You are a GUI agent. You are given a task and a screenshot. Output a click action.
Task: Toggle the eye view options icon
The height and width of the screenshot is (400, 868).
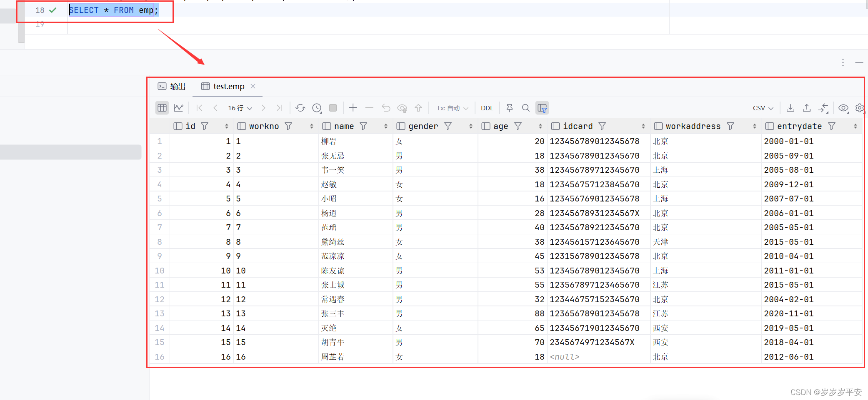(x=843, y=108)
